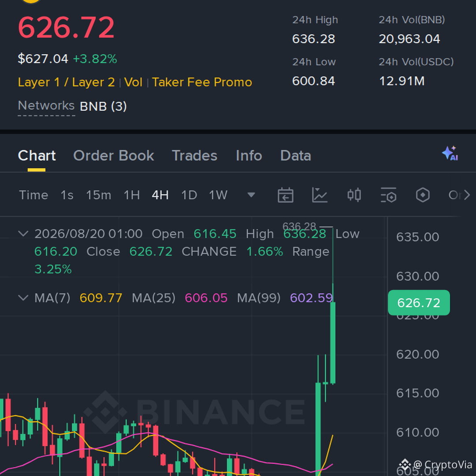Tap the green 626.72 current price label

419,303
